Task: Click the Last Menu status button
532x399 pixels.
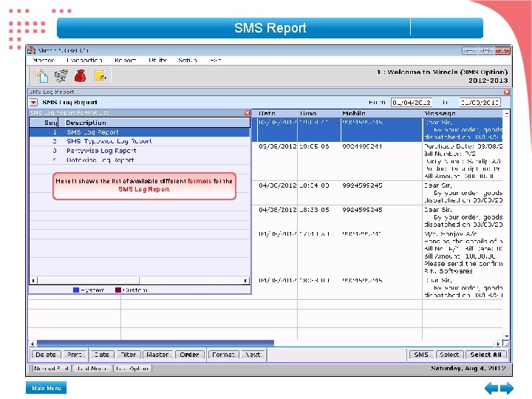Action: [92, 369]
